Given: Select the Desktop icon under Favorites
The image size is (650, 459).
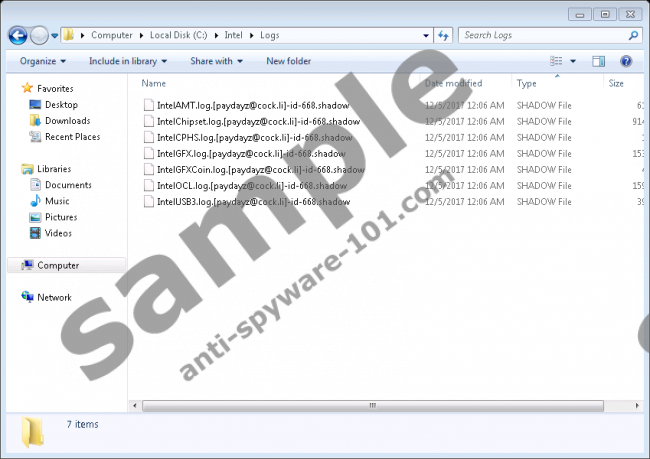Looking at the screenshot, I should tap(60, 105).
